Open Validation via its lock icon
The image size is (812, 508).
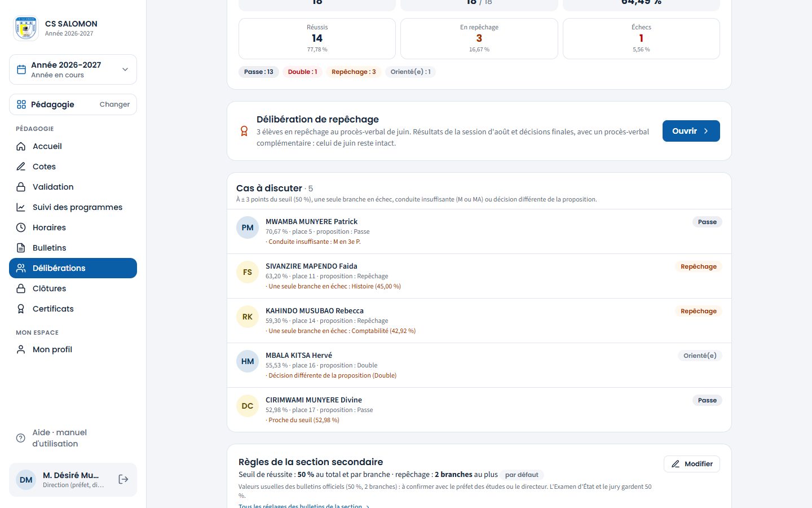[21, 187]
